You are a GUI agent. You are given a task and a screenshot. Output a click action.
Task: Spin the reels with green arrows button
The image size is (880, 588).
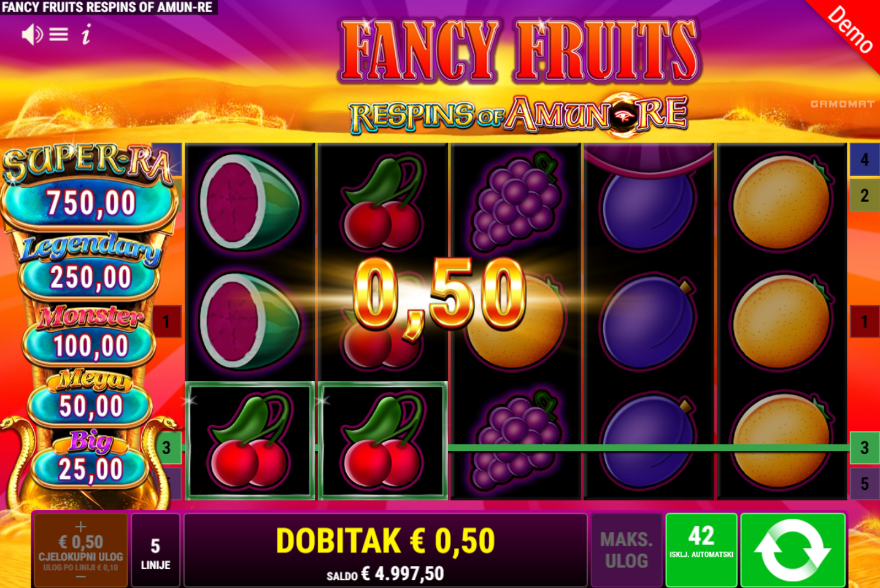click(x=793, y=550)
